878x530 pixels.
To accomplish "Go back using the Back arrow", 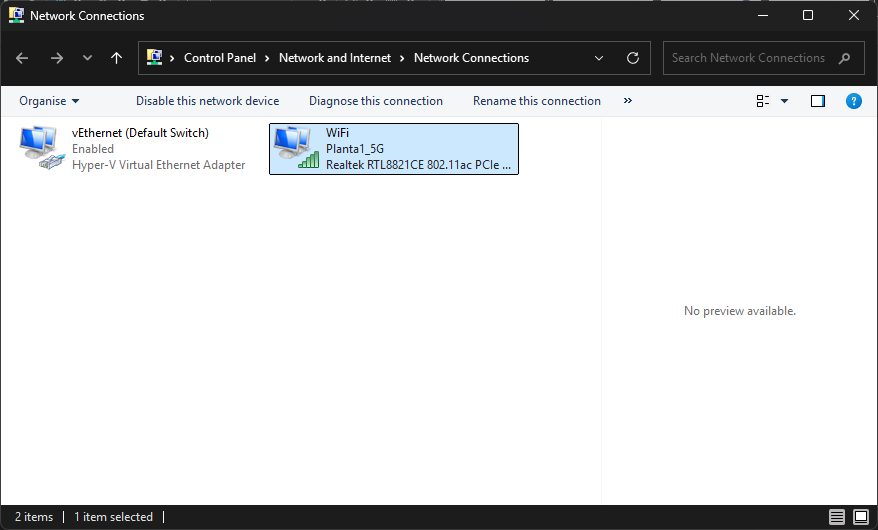I will (22, 58).
